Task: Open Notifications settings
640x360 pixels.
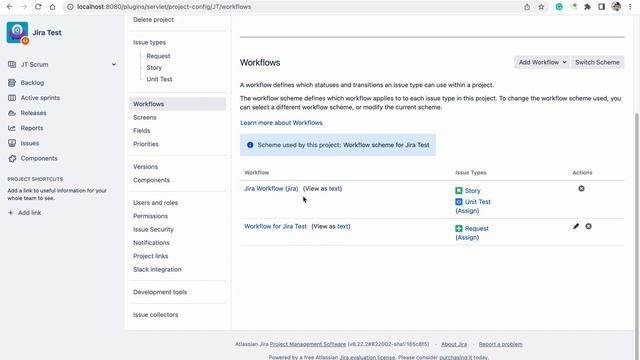Action: tap(151, 242)
